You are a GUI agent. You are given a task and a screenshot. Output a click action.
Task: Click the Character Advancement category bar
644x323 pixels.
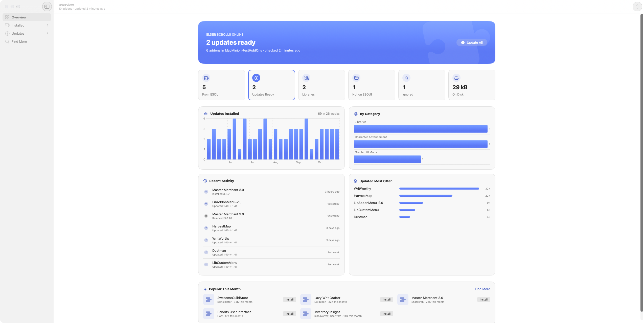[421, 144]
